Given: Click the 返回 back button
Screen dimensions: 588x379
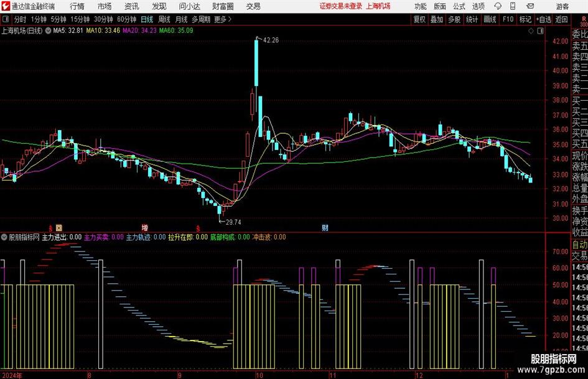Looking at the screenshot, I should 561,19.
